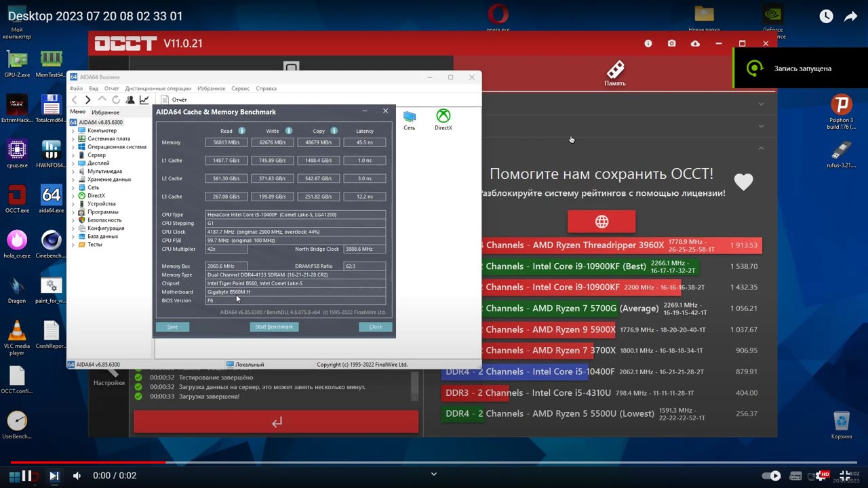Expand the Компьютер tree node
The image size is (868, 488).
point(73,131)
